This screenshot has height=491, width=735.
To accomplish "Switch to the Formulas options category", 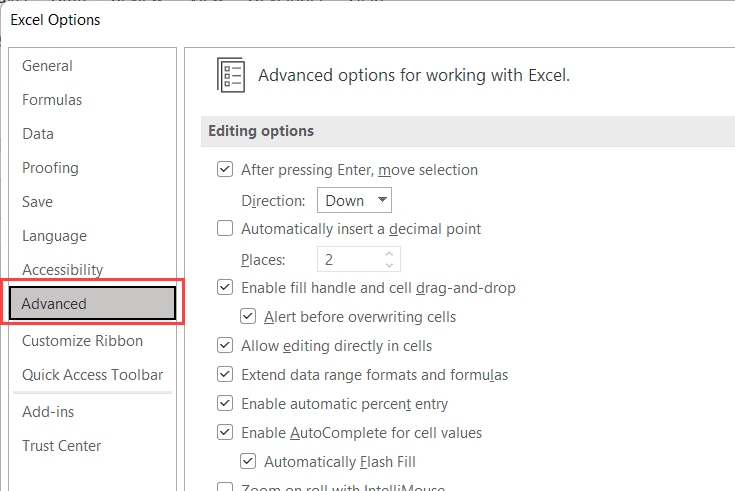I will click(52, 100).
